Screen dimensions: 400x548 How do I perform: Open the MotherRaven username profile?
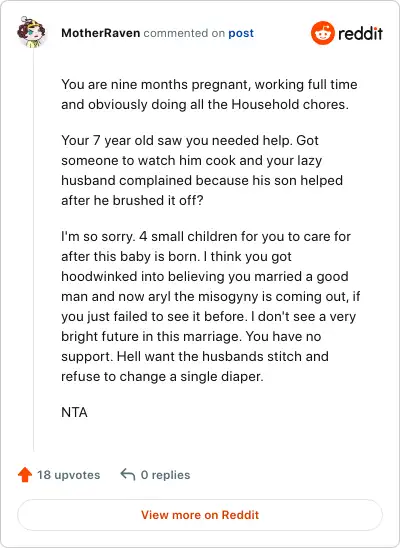(101, 33)
